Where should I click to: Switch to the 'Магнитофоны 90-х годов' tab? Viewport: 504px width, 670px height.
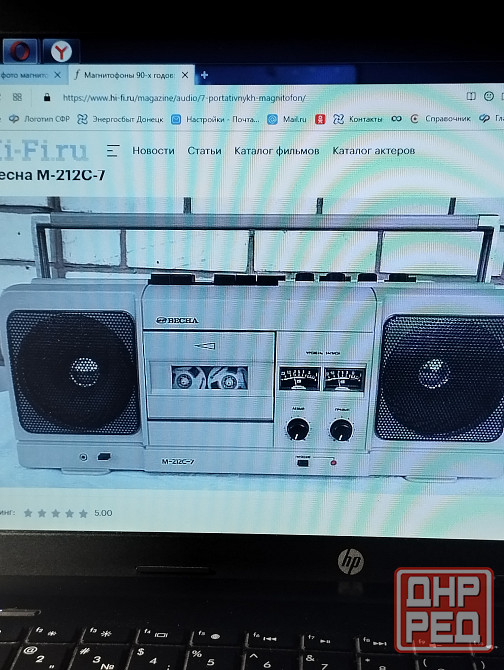click(x=128, y=75)
